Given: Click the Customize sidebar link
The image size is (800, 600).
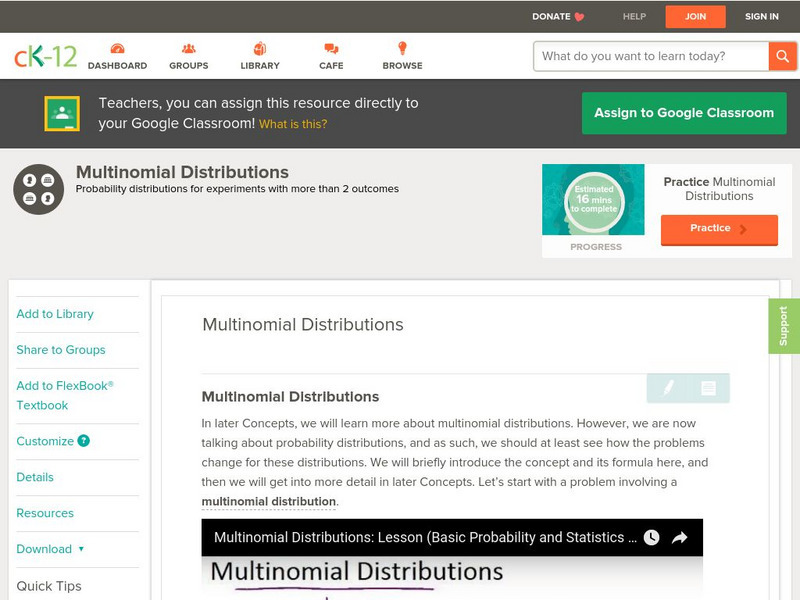Looking at the screenshot, I should [45, 441].
